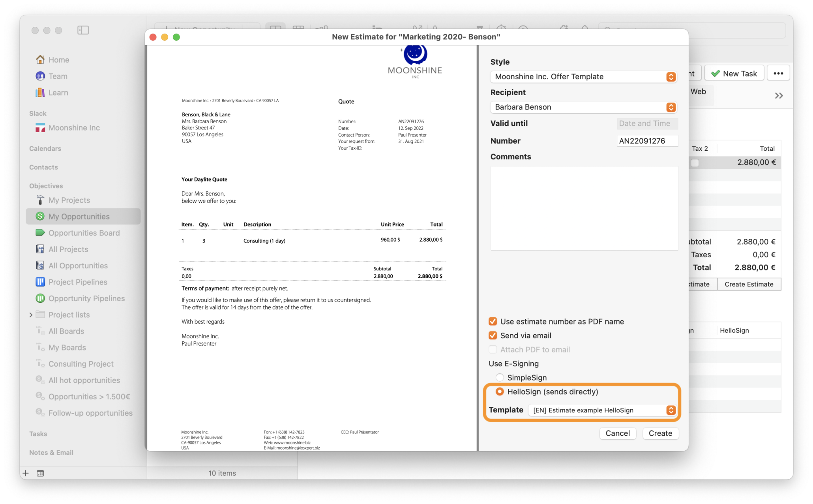Open Consulting Project smart list

pos(81,364)
